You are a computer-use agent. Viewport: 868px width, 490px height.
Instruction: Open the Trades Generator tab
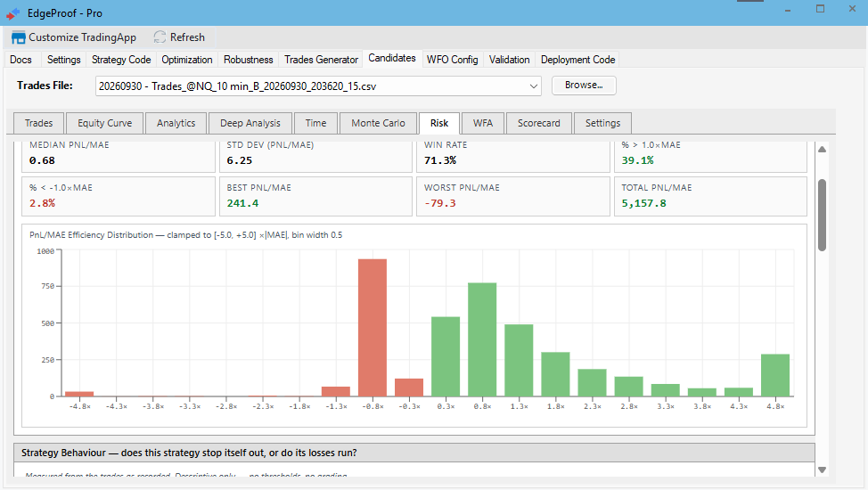click(321, 60)
